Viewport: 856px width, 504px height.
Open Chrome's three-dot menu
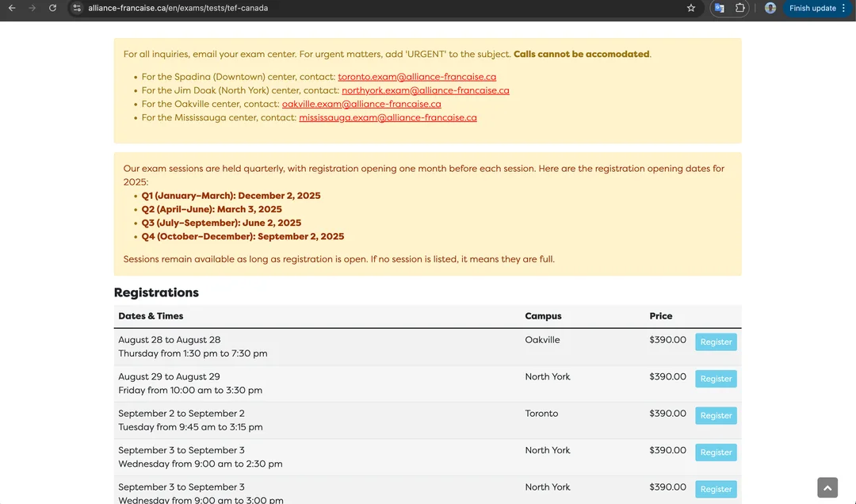point(843,8)
